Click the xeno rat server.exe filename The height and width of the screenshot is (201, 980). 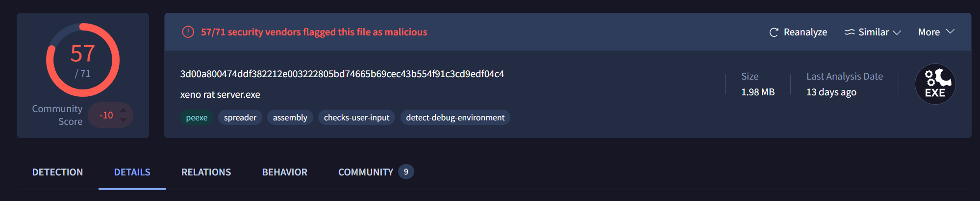pyautogui.click(x=220, y=94)
